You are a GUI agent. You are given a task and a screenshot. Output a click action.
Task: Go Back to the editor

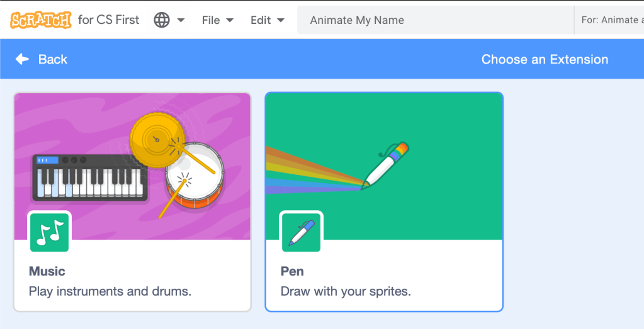click(52, 59)
